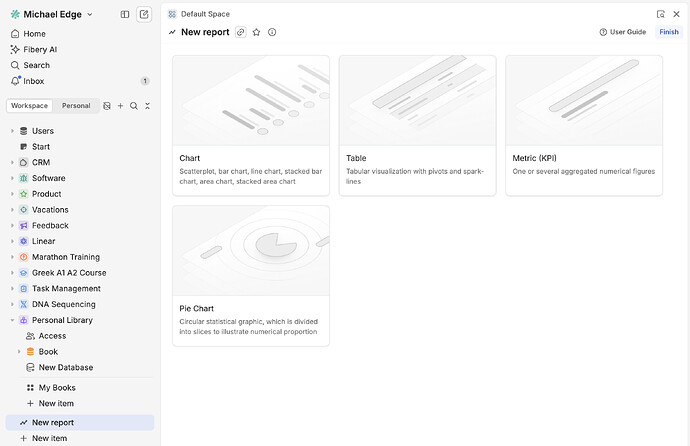Expand the CRM space arrow
690x446 pixels.
coord(12,163)
